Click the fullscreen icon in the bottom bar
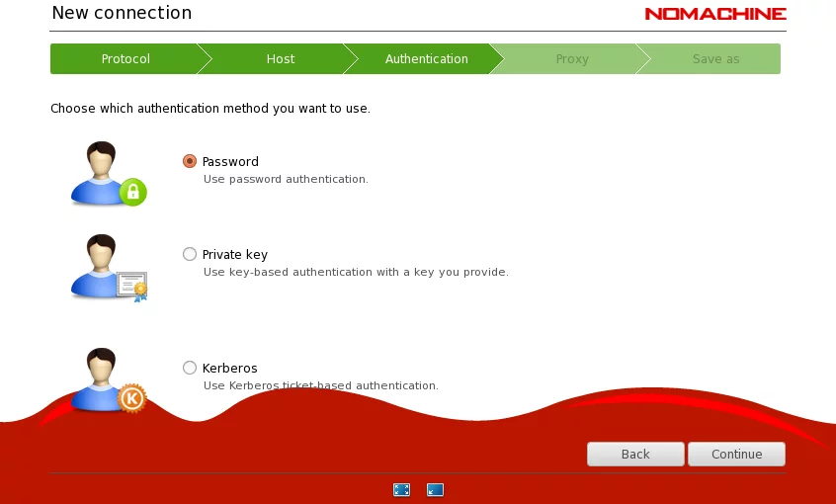Screen dimensions: 836x504 pyautogui.click(x=401, y=489)
